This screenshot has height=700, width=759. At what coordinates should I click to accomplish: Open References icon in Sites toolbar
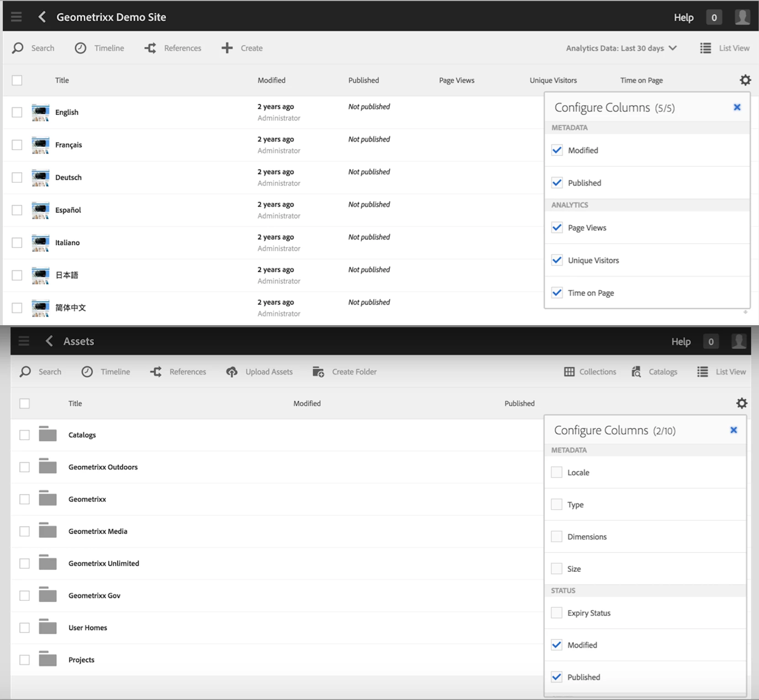point(150,48)
